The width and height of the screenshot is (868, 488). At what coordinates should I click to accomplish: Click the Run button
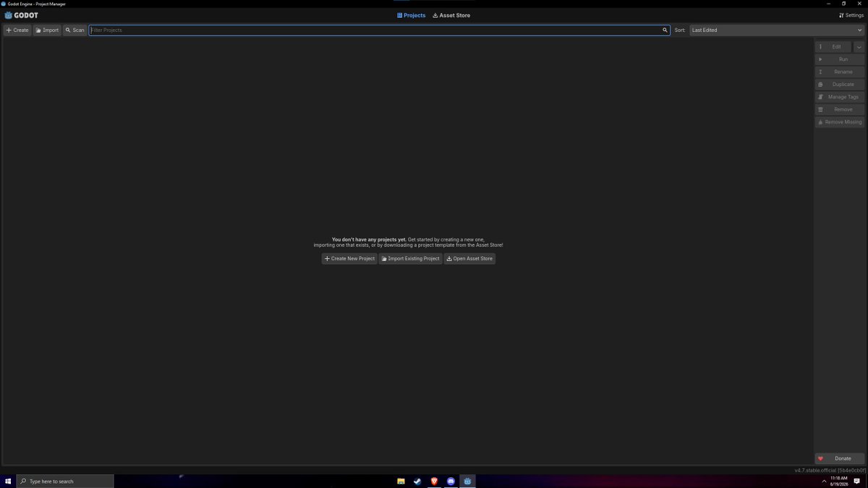pos(840,59)
